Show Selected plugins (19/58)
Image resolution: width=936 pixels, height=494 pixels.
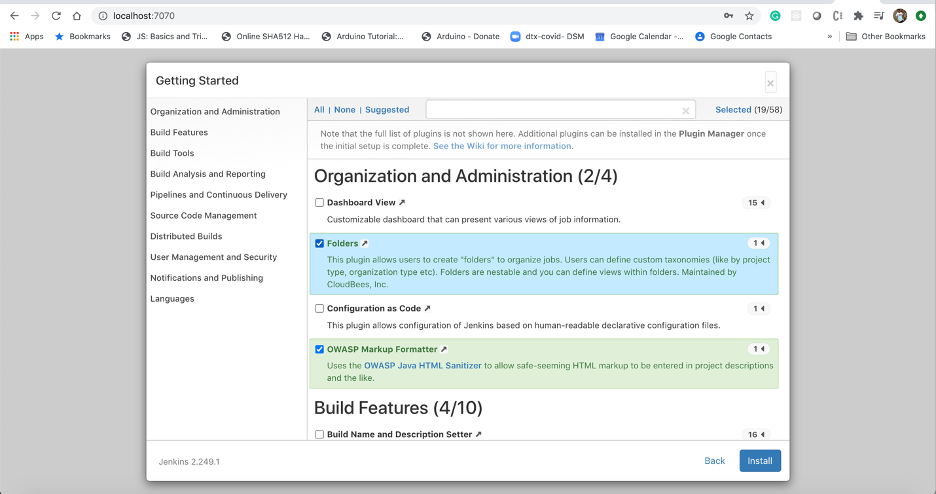click(x=749, y=110)
